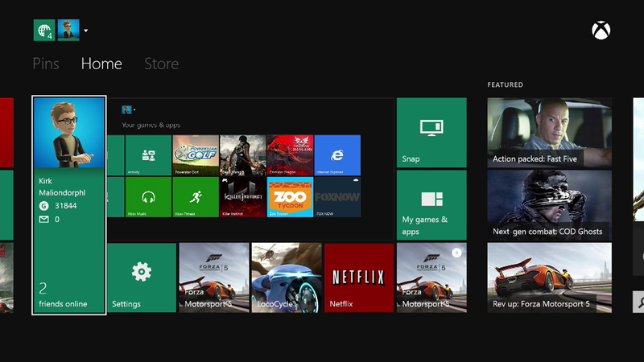This screenshot has height=362, width=644.
Task: Open featured Next-gen combat: COD Ghosts
Action: (x=550, y=205)
